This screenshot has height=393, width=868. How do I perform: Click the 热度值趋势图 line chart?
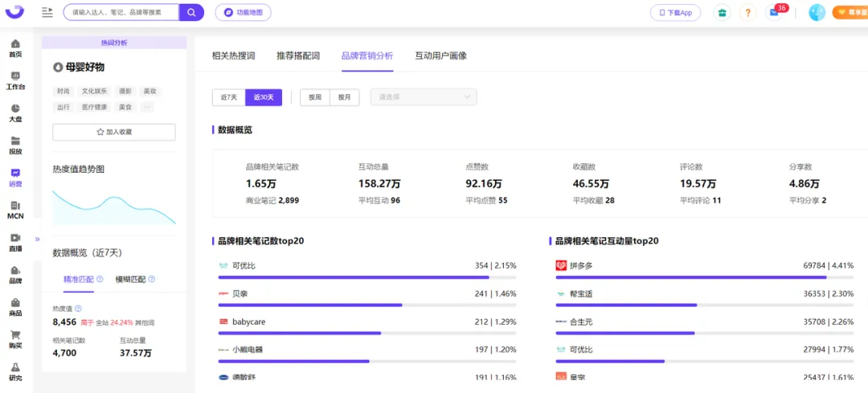click(114, 207)
